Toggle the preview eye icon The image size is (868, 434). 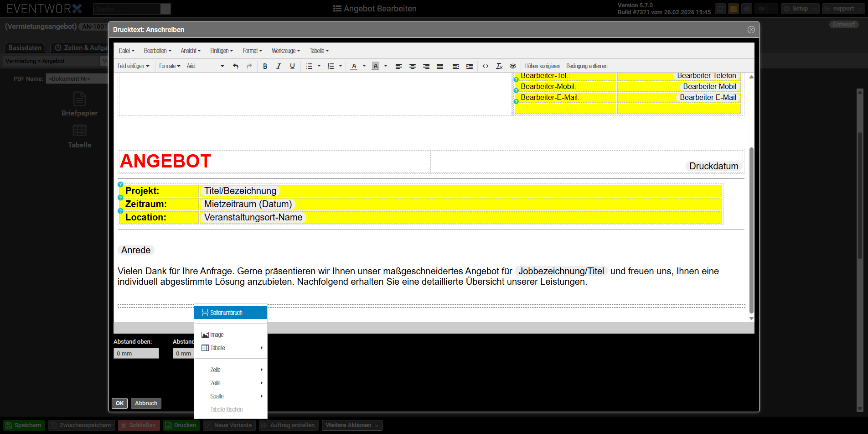(513, 66)
